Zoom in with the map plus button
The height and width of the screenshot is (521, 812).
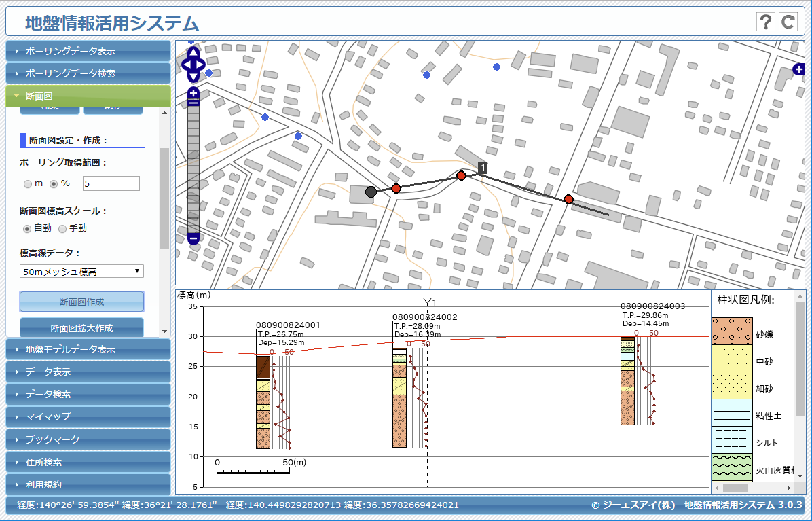click(193, 93)
